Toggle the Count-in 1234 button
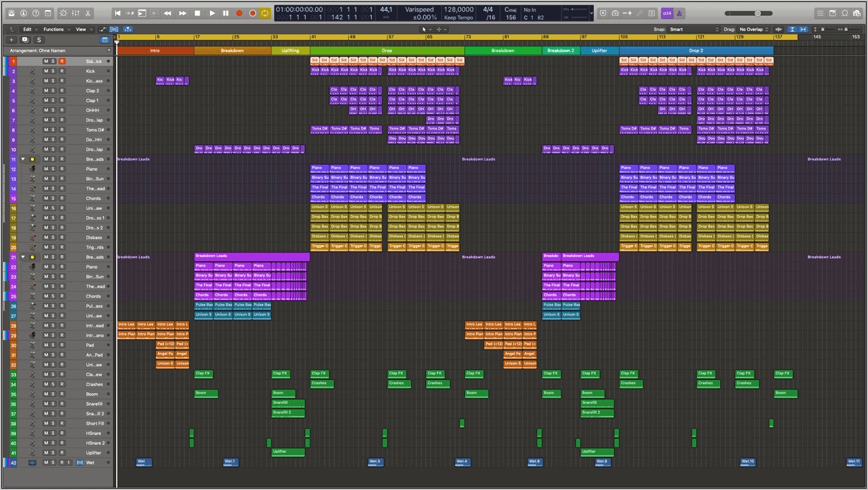 coord(667,13)
